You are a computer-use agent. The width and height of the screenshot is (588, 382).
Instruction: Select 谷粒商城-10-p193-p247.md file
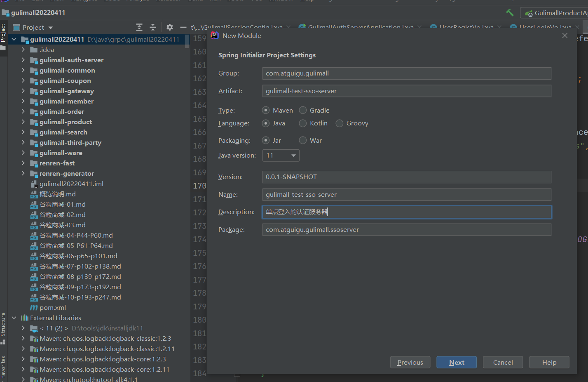tap(80, 297)
